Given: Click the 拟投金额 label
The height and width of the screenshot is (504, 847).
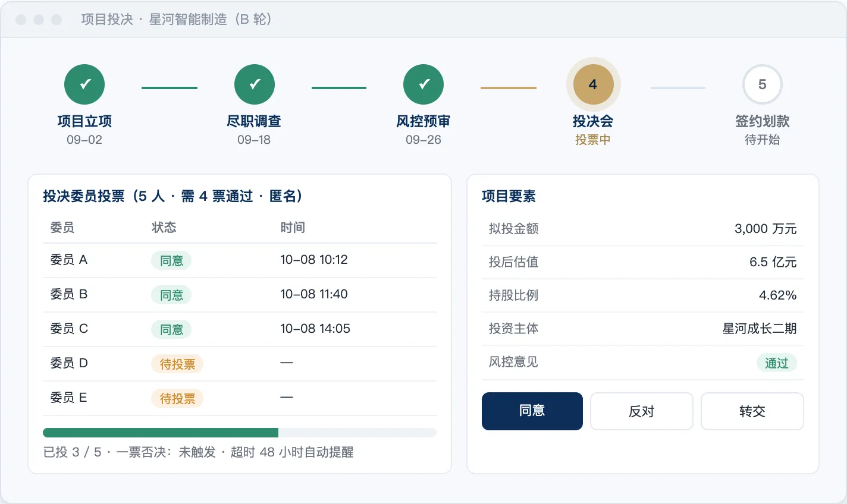Looking at the screenshot, I should click(x=514, y=229).
